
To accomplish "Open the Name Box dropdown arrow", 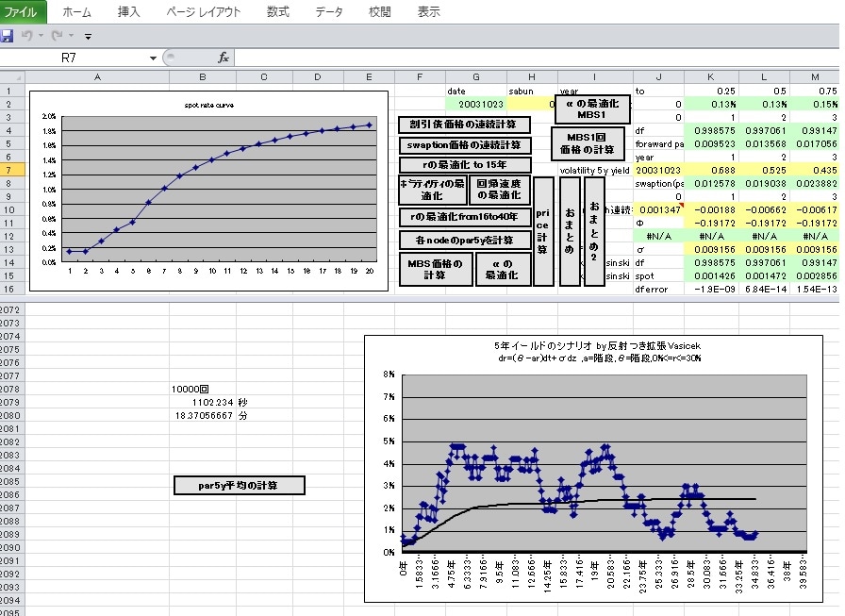I will point(153,58).
